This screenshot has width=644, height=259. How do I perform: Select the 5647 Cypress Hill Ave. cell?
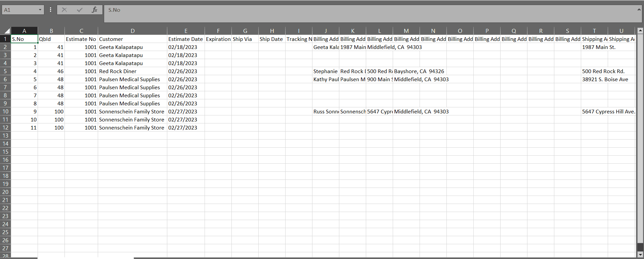594,111
